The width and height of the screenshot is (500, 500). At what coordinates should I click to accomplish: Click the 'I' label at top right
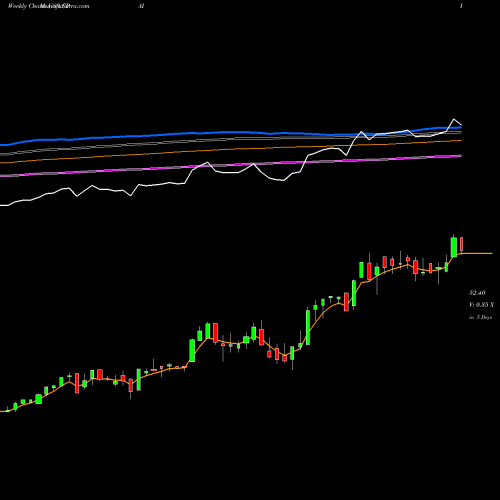pos(461,6)
